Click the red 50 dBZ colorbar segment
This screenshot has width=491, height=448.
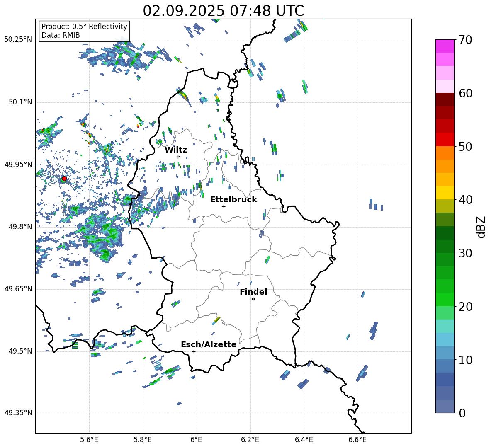click(x=445, y=139)
